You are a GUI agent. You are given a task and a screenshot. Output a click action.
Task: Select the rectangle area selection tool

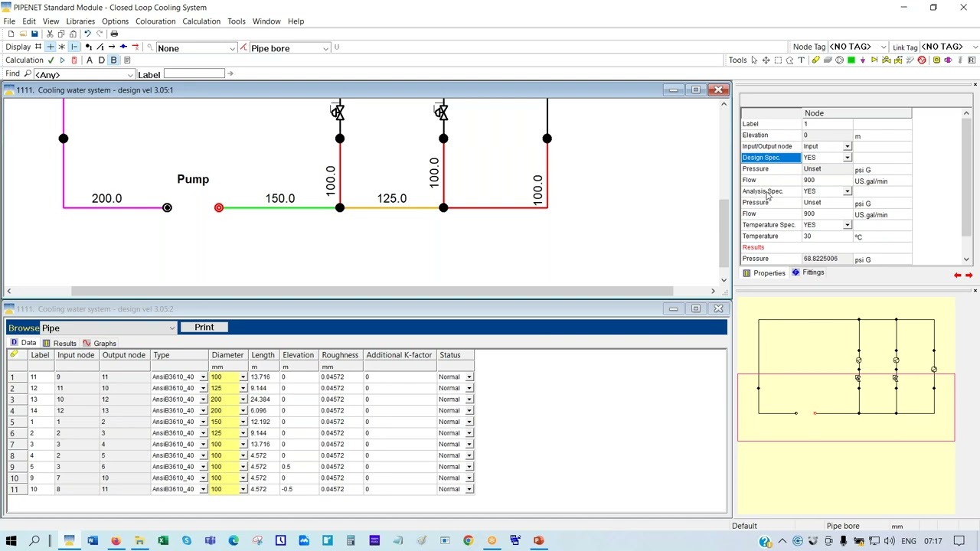[778, 60]
